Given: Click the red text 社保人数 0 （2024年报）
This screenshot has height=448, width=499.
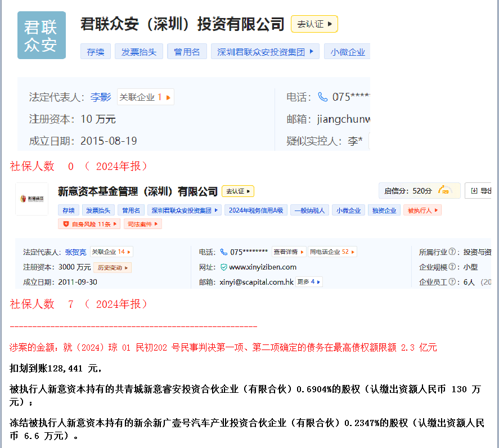Looking at the screenshot, I should point(79,166).
